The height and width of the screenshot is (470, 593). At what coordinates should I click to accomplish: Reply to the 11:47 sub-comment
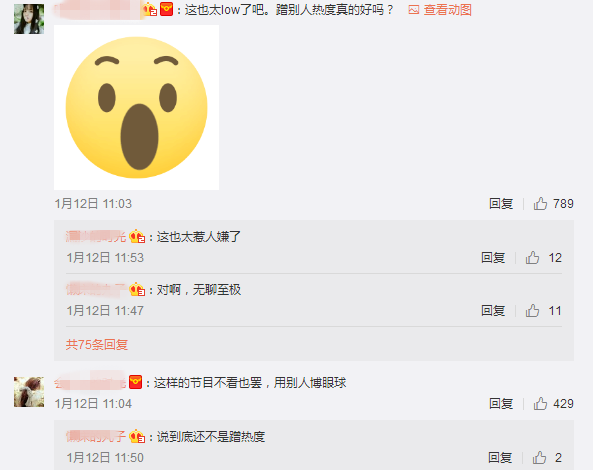pyautogui.click(x=493, y=310)
